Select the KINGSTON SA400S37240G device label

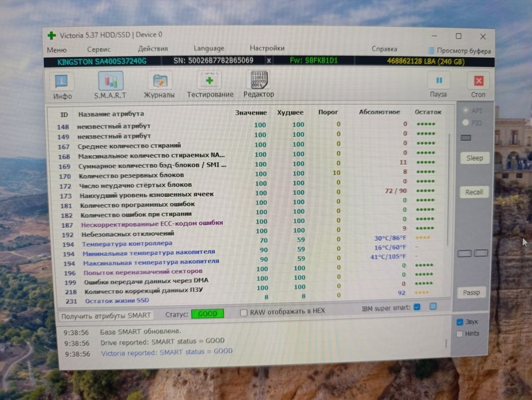pyautogui.click(x=102, y=62)
